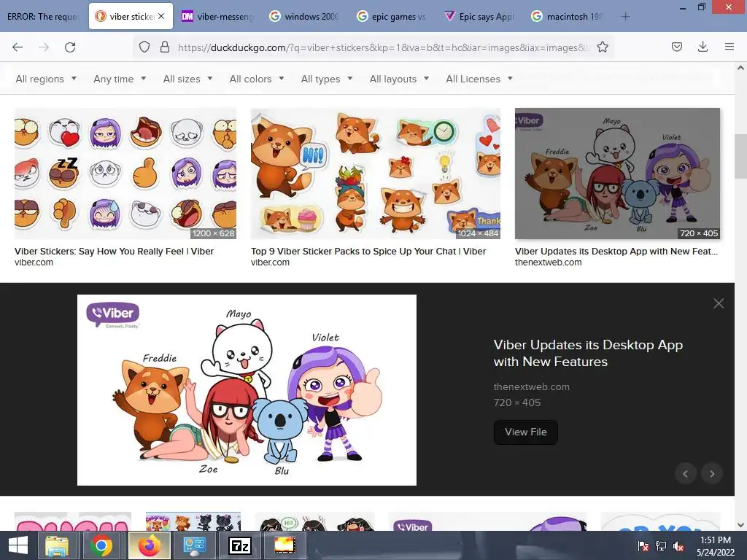Viewport: 747px width, 560px height.
Task: Bookmark this page with the star
Action: [x=602, y=47]
